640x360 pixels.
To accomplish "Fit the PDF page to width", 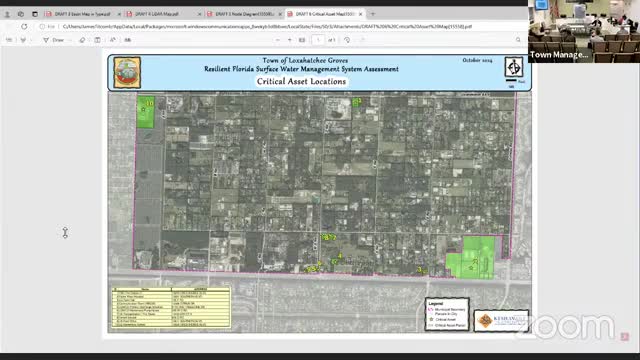I will point(302,40).
